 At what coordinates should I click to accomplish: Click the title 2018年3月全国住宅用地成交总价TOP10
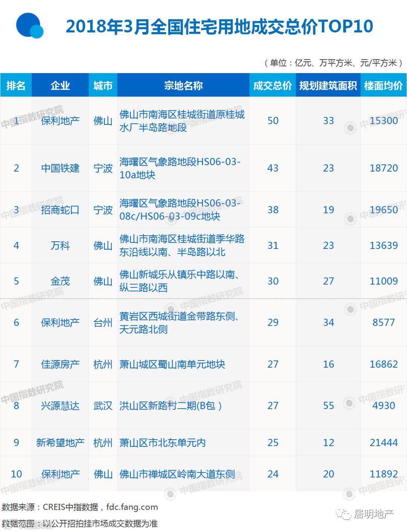[219, 26]
